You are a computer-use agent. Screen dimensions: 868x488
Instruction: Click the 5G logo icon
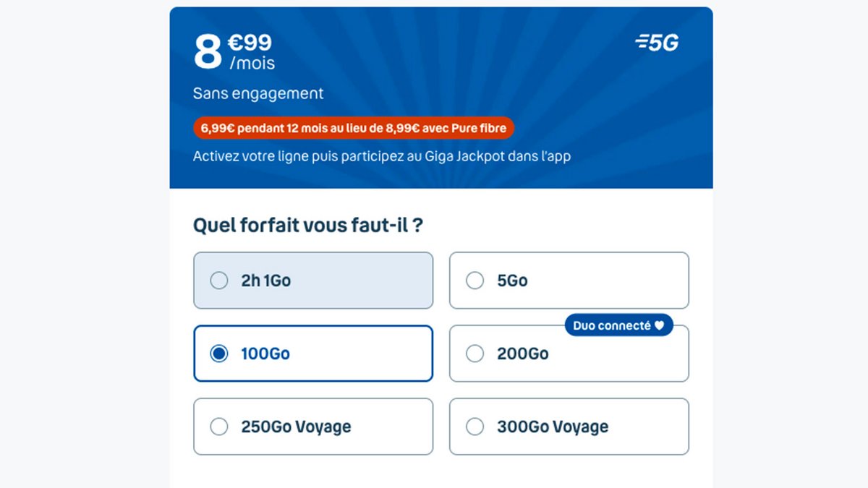click(657, 42)
